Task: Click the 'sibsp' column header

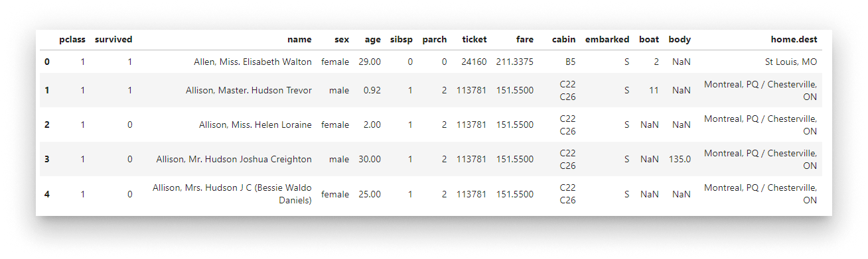Action: (x=401, y=40)
